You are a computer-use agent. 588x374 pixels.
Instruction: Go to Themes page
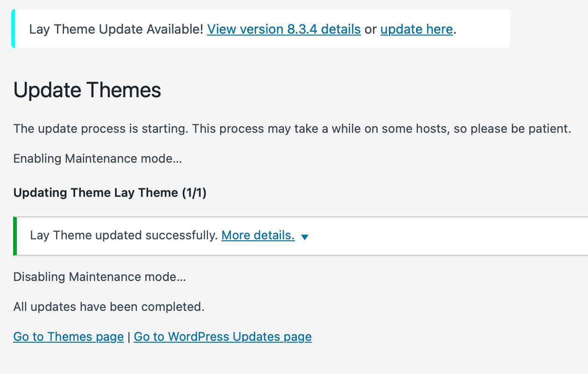coord(68,337)
